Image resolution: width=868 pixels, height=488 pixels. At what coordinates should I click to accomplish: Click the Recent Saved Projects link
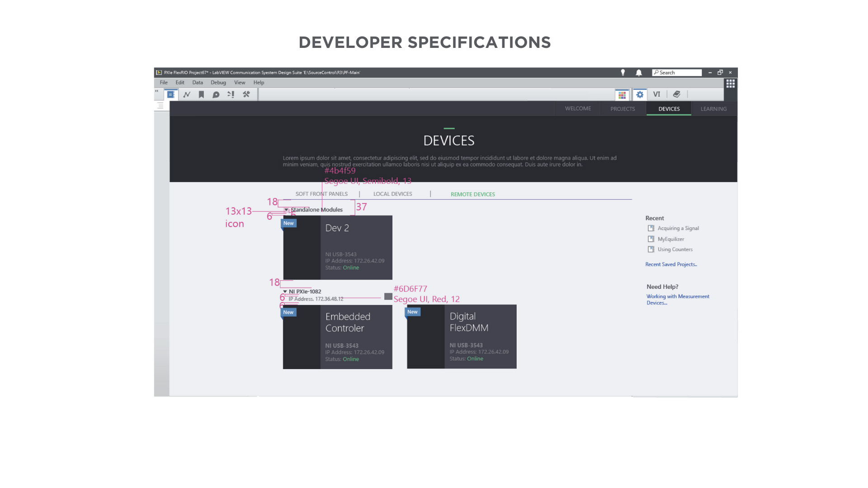click(x=671, y=264)
